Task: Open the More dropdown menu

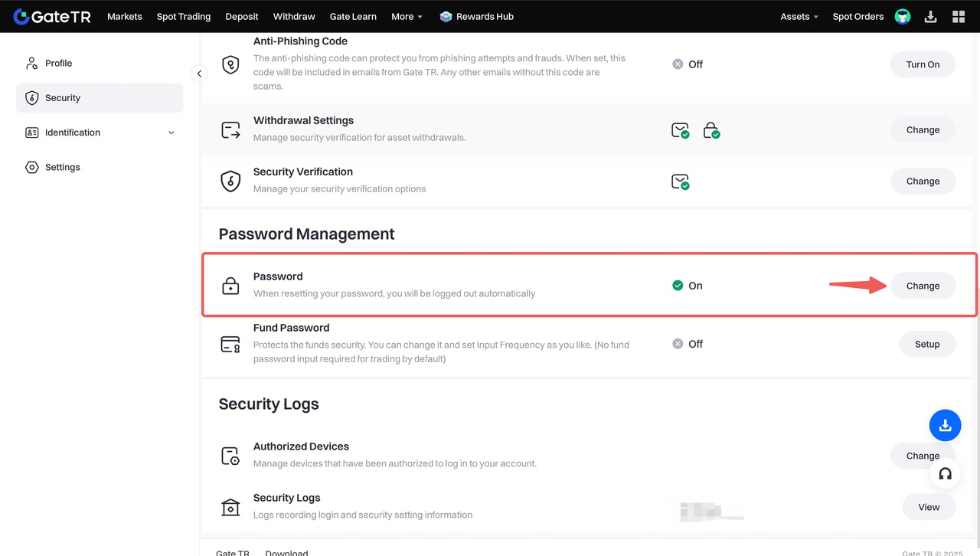Action: (x=407, y=16)
